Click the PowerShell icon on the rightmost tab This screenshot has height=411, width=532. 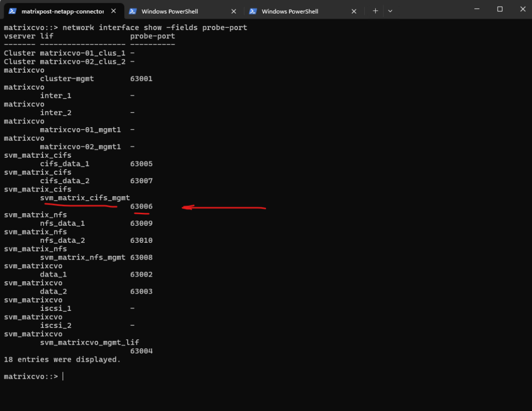pyautogui.click(x=253, y=11)
